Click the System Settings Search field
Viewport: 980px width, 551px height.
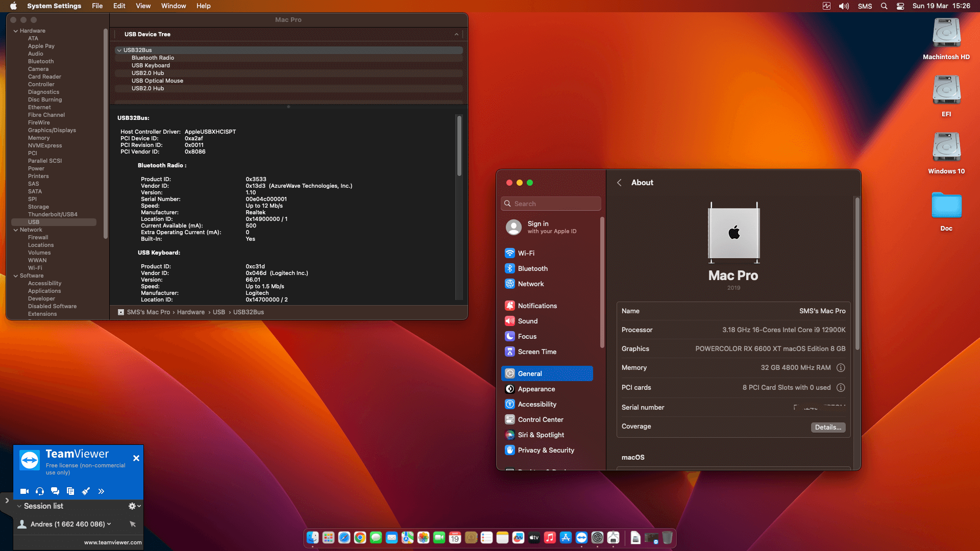(551, 204)
